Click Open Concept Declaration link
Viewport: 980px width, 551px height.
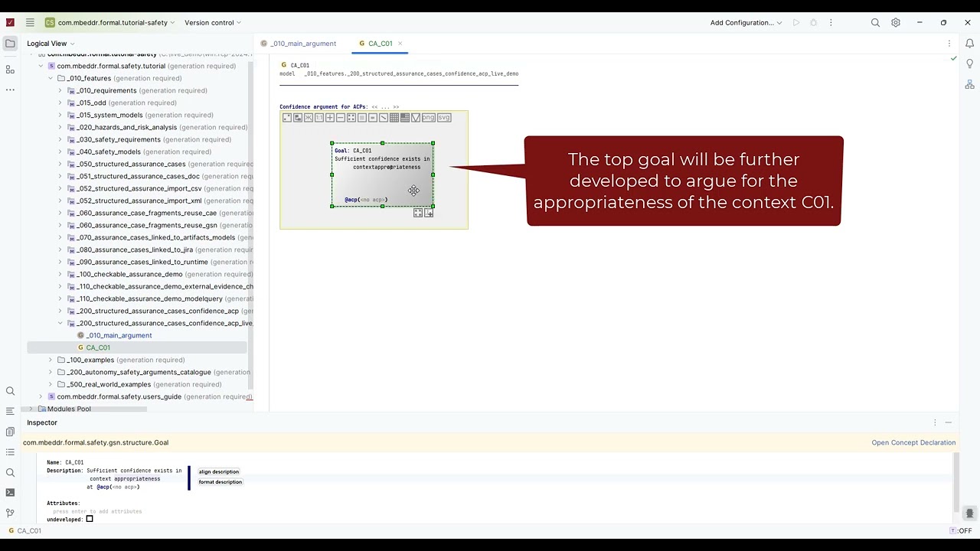pos(913,442)
